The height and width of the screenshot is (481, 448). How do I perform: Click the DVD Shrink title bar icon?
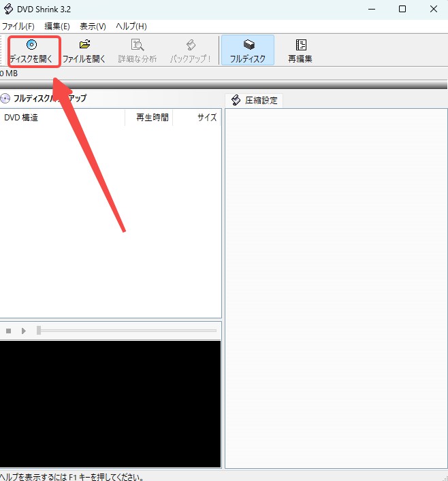click(8, 10)
